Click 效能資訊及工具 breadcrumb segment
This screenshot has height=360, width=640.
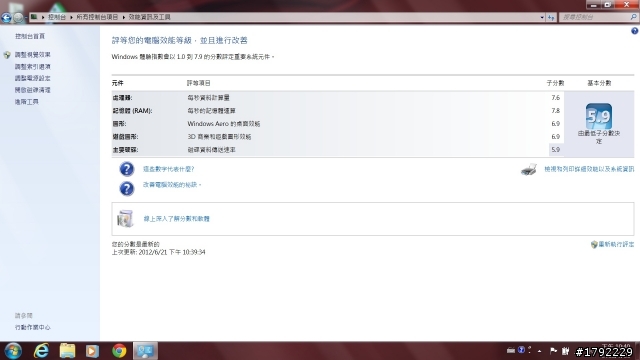(x=149, y=17)
